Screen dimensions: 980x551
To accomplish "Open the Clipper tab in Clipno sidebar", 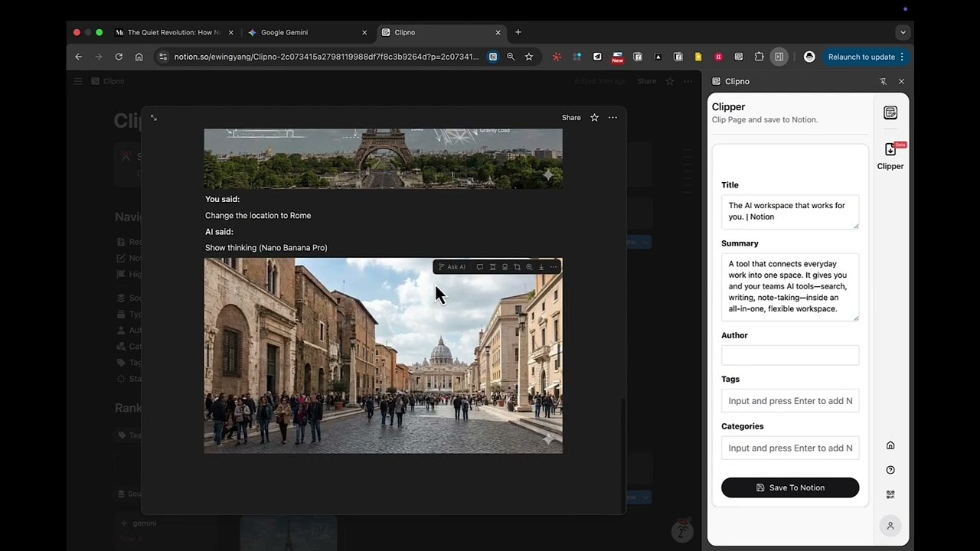I will 890,155.
